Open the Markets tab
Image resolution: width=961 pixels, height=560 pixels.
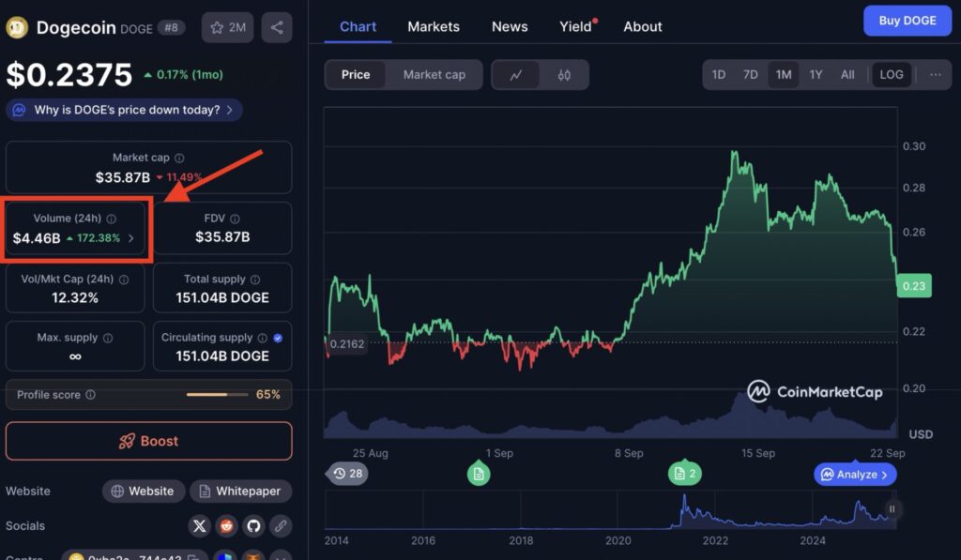[434, 27]
